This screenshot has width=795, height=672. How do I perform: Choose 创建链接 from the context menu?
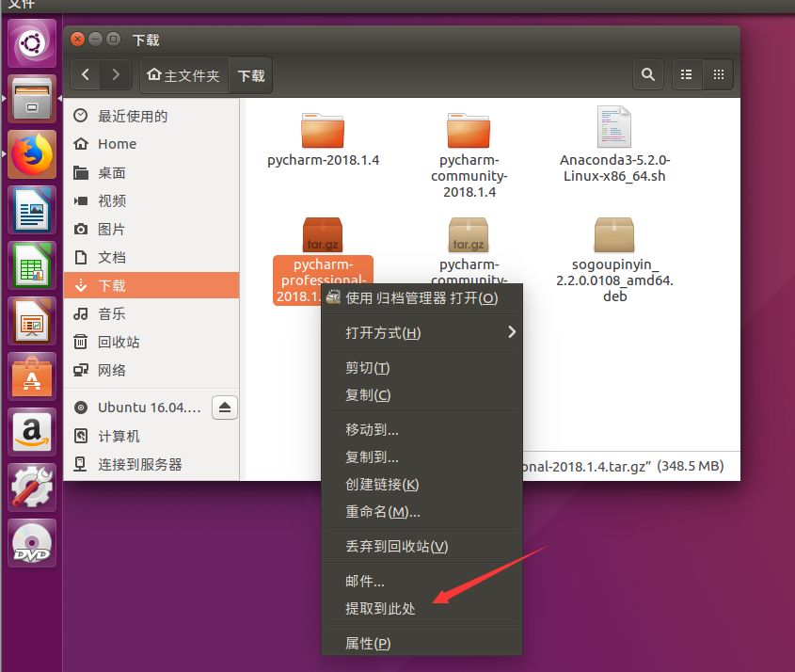pos(421,485)
